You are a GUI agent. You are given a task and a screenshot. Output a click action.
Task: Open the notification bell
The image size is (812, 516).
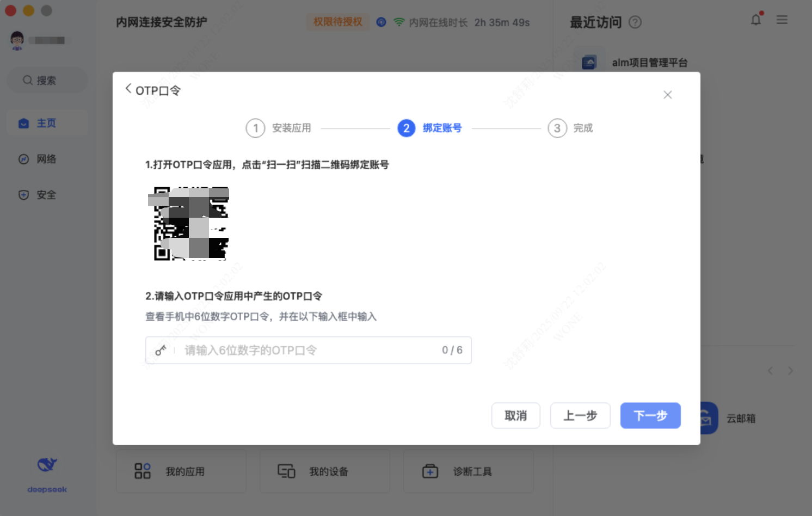coord(756,20)
